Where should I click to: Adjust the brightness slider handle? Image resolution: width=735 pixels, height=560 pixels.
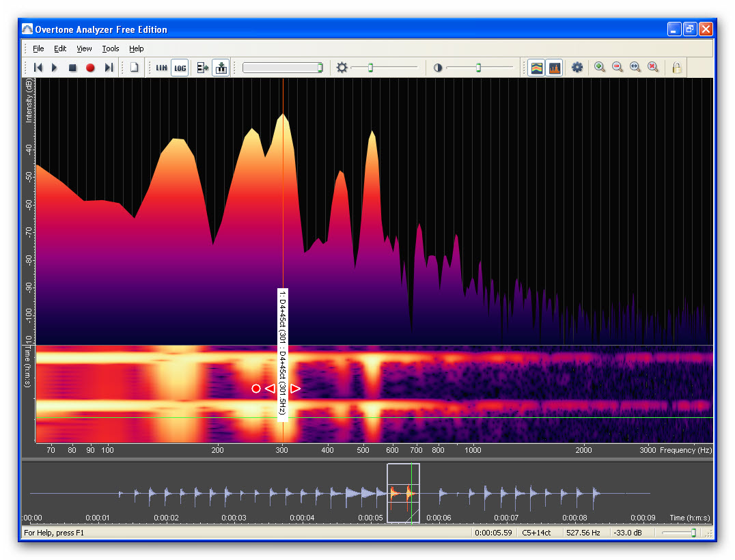point(370,68)
